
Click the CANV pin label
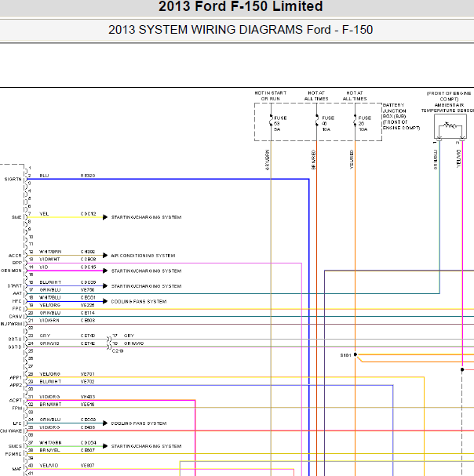pos(15,316)
